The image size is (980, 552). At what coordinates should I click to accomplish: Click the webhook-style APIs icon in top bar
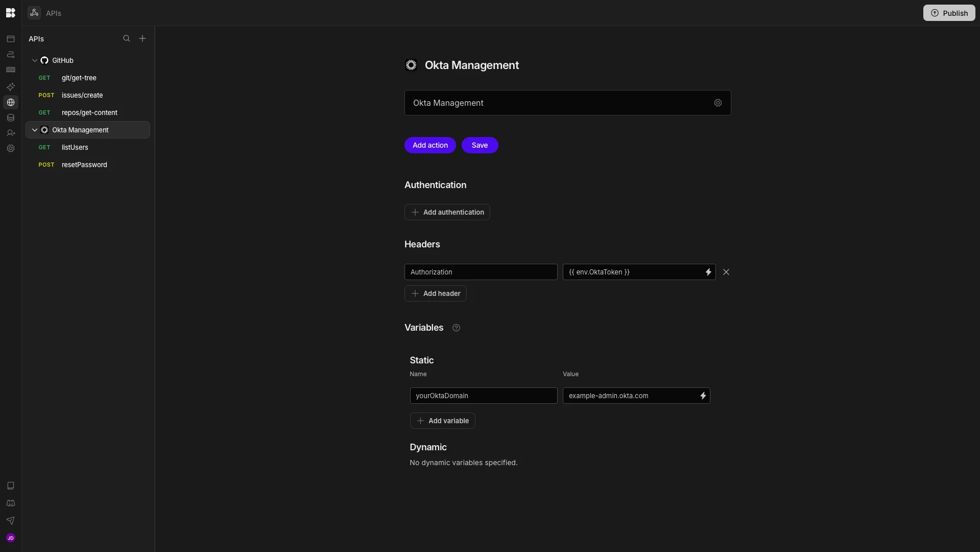[34, 13]
